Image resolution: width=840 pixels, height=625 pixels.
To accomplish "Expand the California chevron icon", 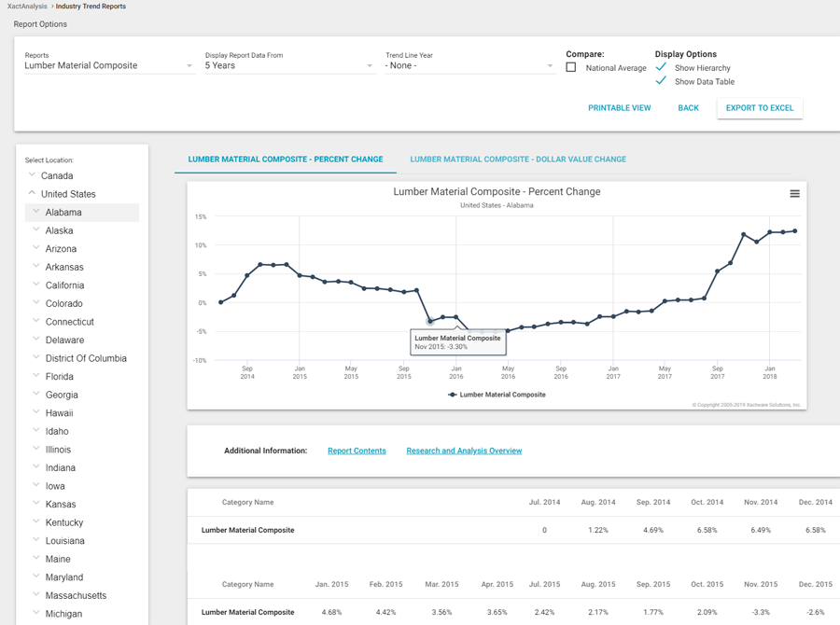I will [36, 285].
